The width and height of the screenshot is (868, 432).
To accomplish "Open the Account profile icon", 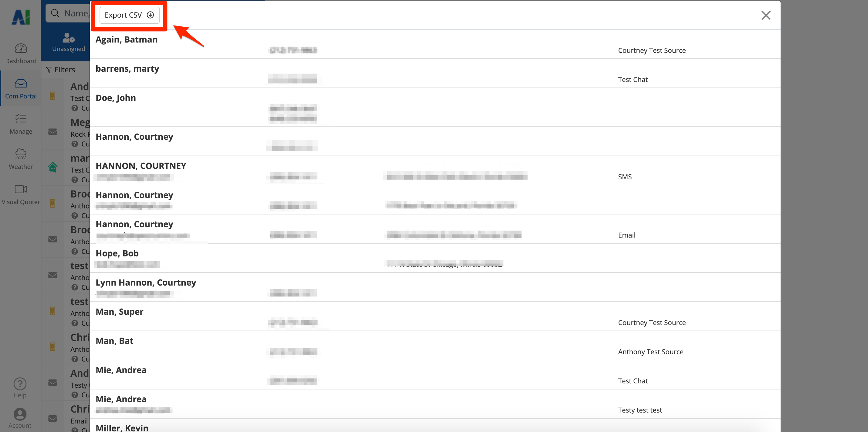I will (x=20, y=418).
